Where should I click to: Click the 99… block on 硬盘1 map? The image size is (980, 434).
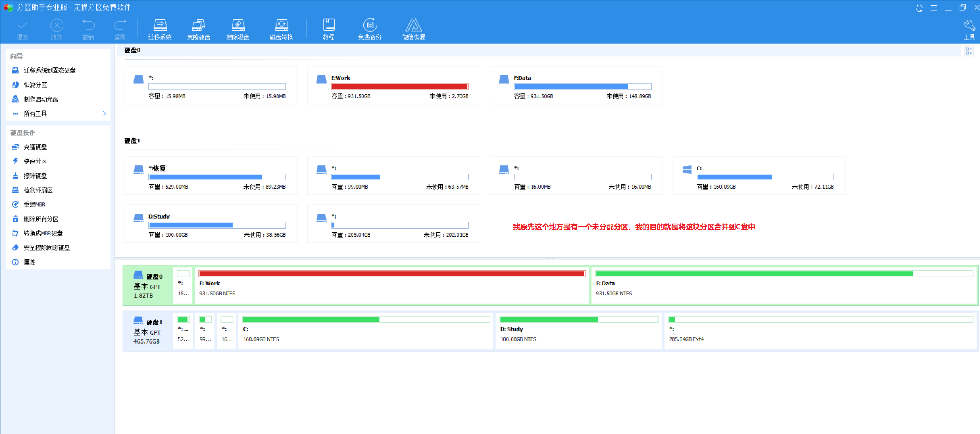(205, 331)
